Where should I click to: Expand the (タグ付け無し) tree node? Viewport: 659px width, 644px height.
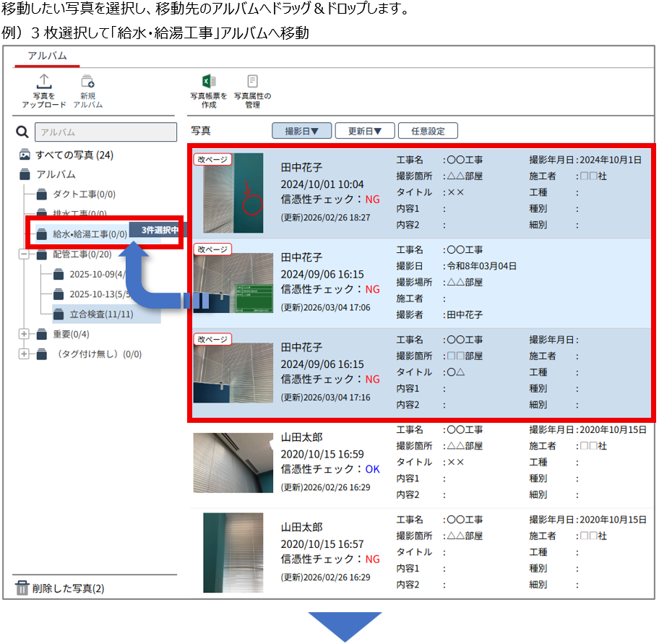click(x=25, y=354)
